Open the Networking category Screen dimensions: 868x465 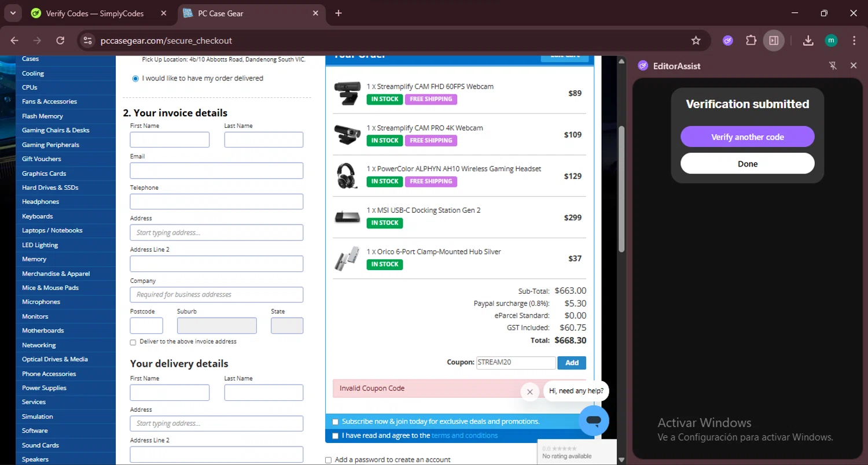click(x=39, y=345)
